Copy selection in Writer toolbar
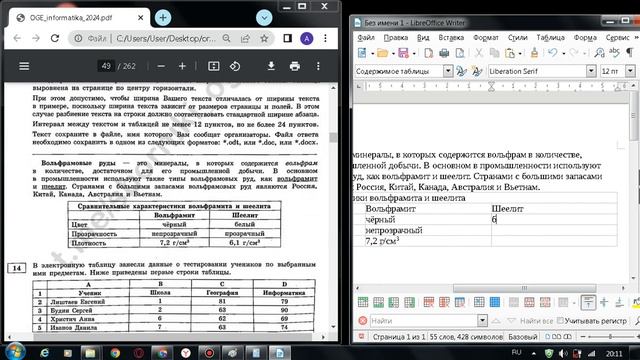This screenshot has height=360, width=640. coord(494,53)
